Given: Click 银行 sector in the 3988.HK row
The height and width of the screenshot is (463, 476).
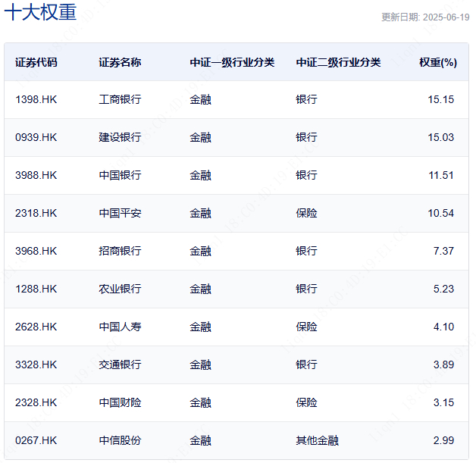Looking at the screenshot, I should 307,175.
